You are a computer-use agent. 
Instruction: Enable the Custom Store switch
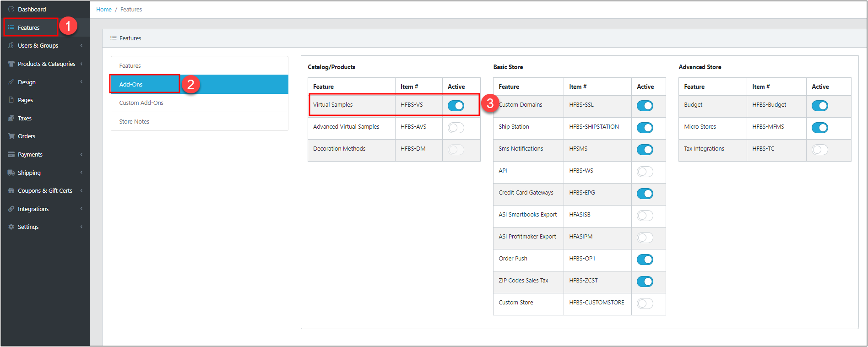coord(645,304)
